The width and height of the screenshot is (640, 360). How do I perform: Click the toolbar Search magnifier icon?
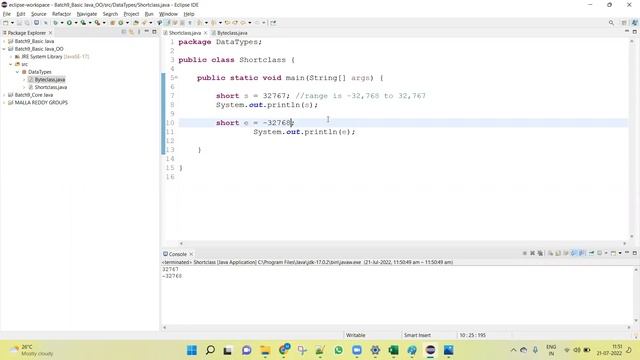click(x=611, y=23)
